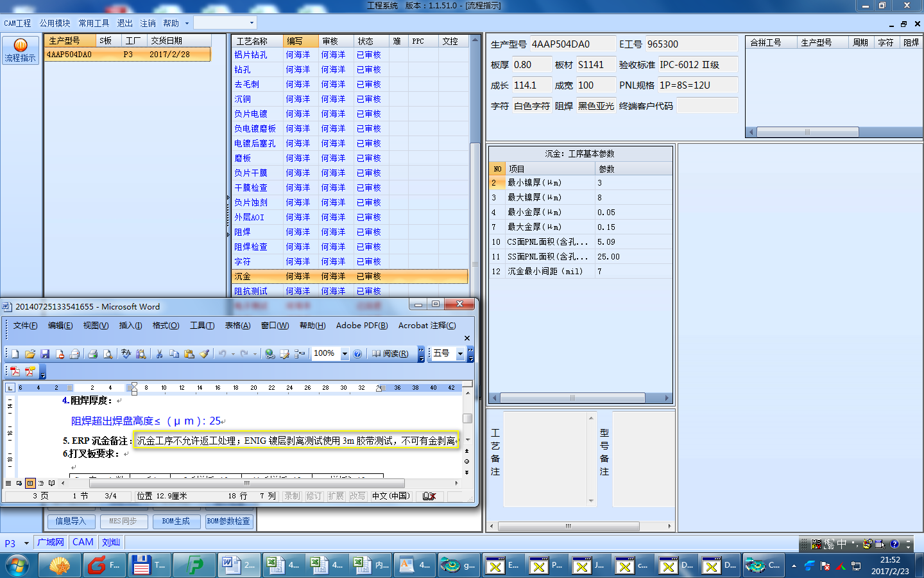Screen dimensions: 924x578
Task: Click the 广域网 tab in bottom bar
Action: [51, 542]
